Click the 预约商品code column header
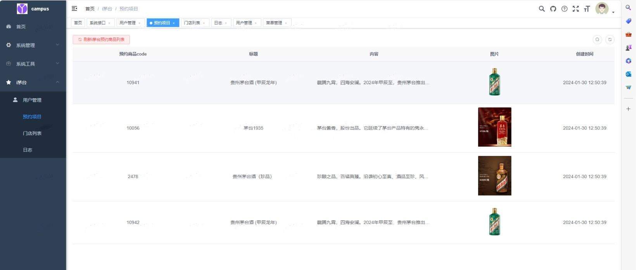Viewport: 644px width, 270px height. (133, 54)
